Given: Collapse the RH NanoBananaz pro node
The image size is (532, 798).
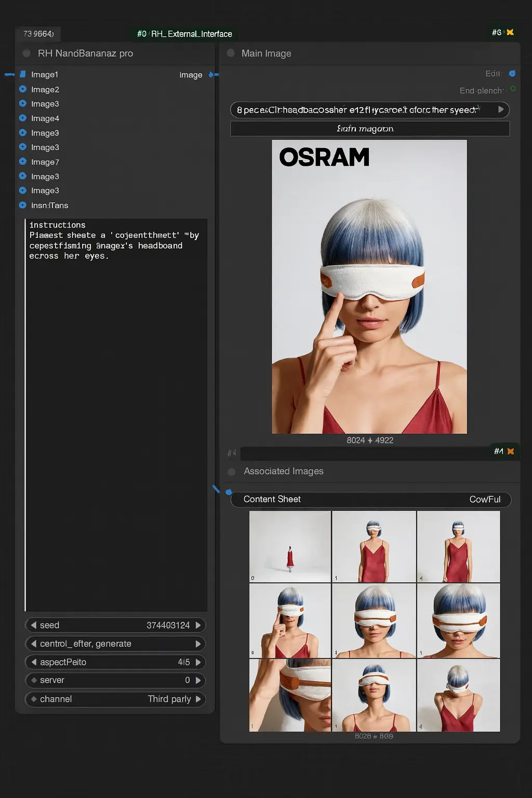Looking at the screenshot, I should 26,53.
